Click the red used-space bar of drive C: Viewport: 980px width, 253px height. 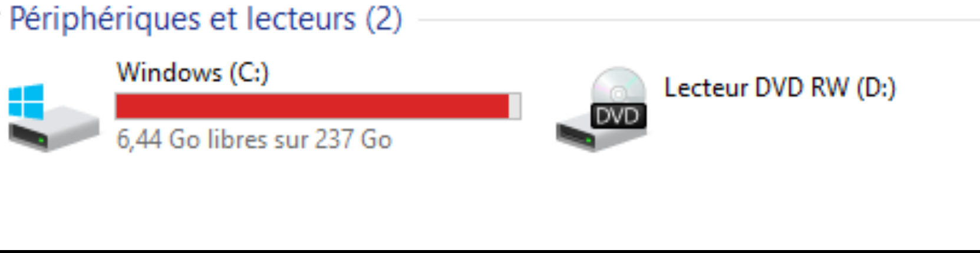coord(312,106)
